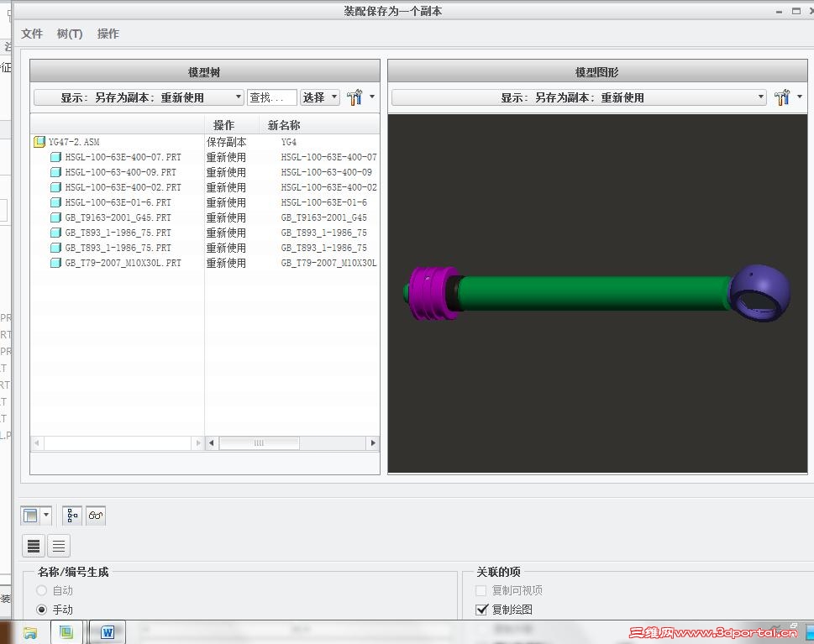Open the 操作 menu
The width and height of the screenshot is (814, 644).
coord(108,34)
